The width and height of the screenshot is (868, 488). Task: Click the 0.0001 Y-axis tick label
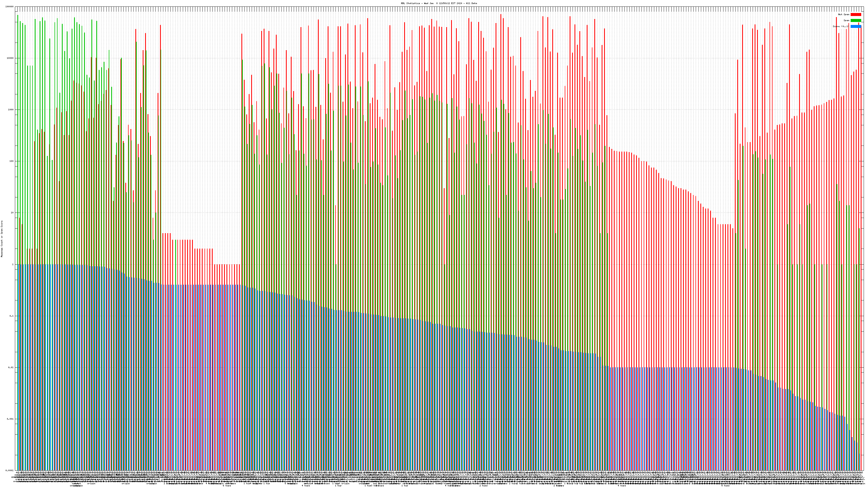pos(10,470)
